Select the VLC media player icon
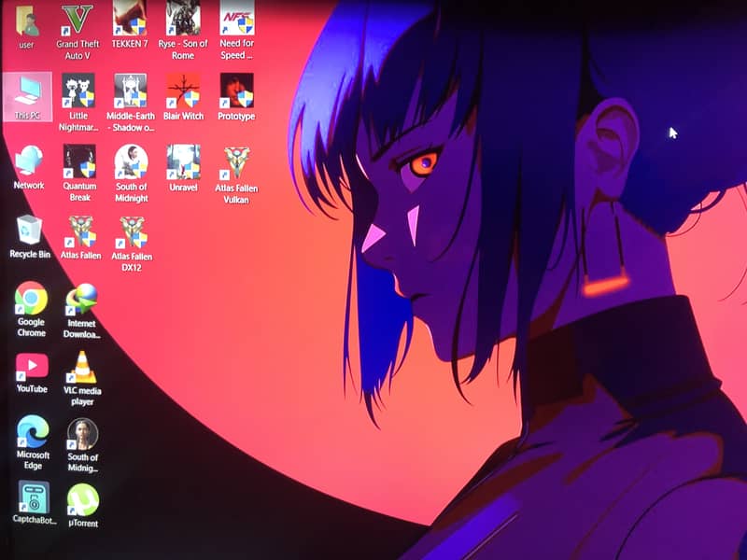Viewport: 747px width, 560px height. [83, 368]
